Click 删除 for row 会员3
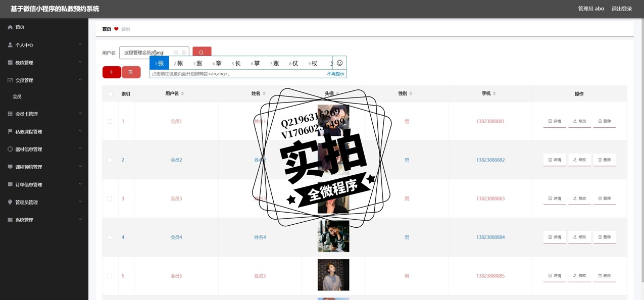Image resolution: width=644 pixels, height=300 pixels. click(x=605, y=198)
